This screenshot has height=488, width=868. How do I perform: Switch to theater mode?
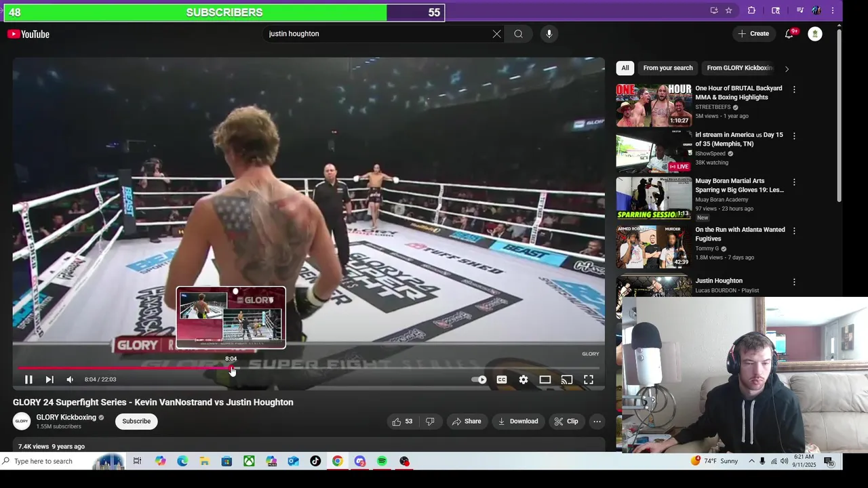[x=545, y=380]
